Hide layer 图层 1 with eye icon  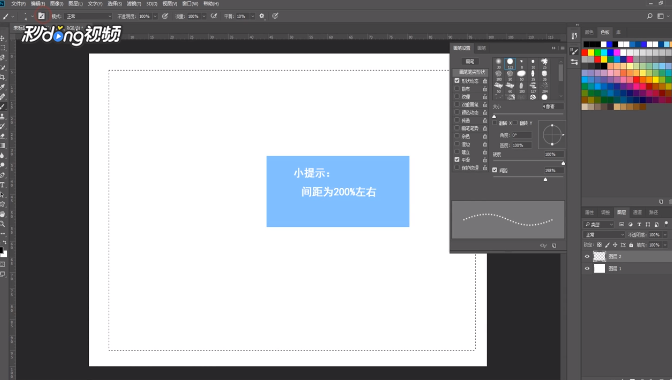pos(587,269)
